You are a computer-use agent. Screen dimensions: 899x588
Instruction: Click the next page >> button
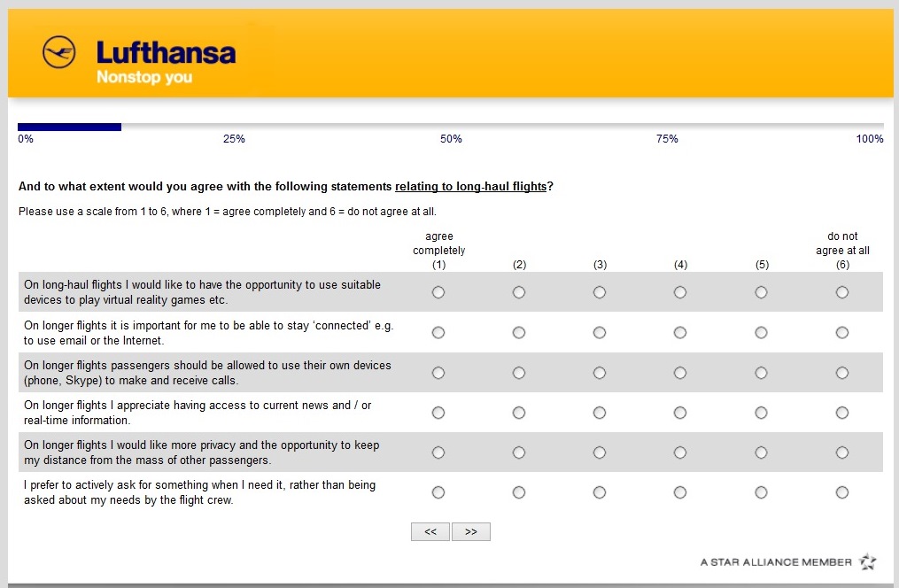[471, 531]
